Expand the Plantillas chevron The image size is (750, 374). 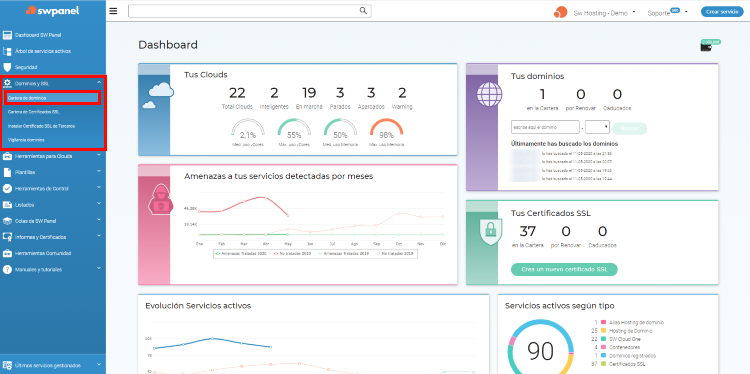[x=99, y=171]
